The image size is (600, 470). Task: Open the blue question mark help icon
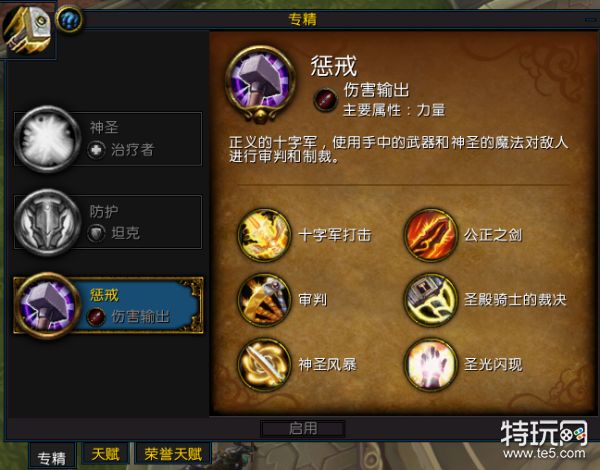[69, 19]
